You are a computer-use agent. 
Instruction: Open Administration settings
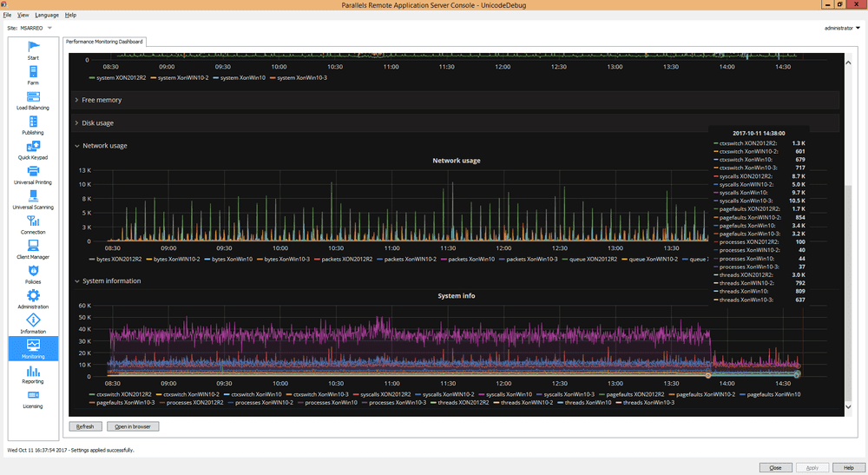tap(33, 299)
